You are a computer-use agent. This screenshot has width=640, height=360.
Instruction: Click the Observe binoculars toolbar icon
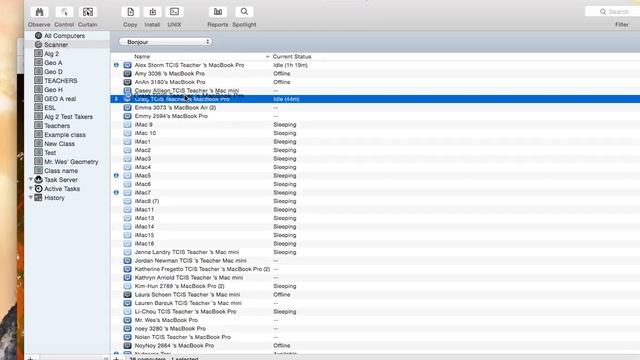tap(39, 12)
